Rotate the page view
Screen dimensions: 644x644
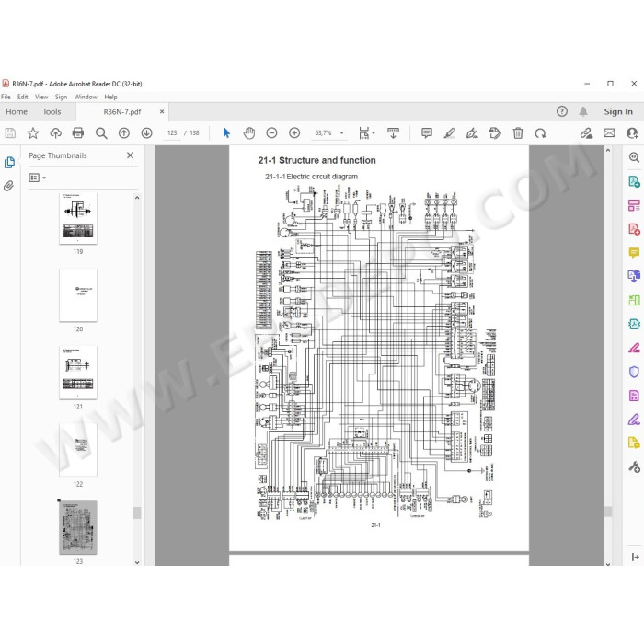point(541,133)
